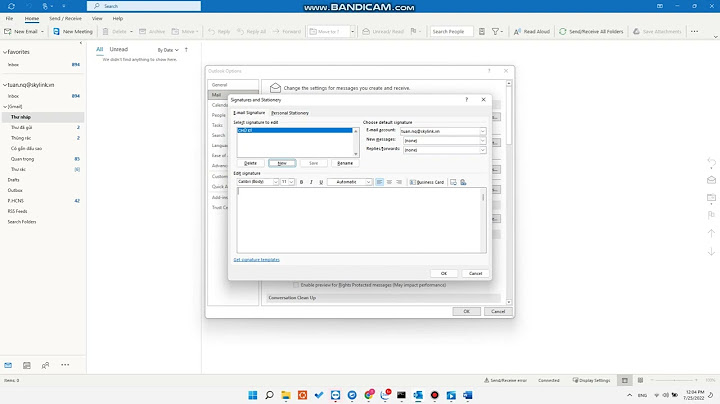Image resolution: width=720 pixels, height=404 pixels.
Task: Align signature text left
Action: [x=379, y=182]
